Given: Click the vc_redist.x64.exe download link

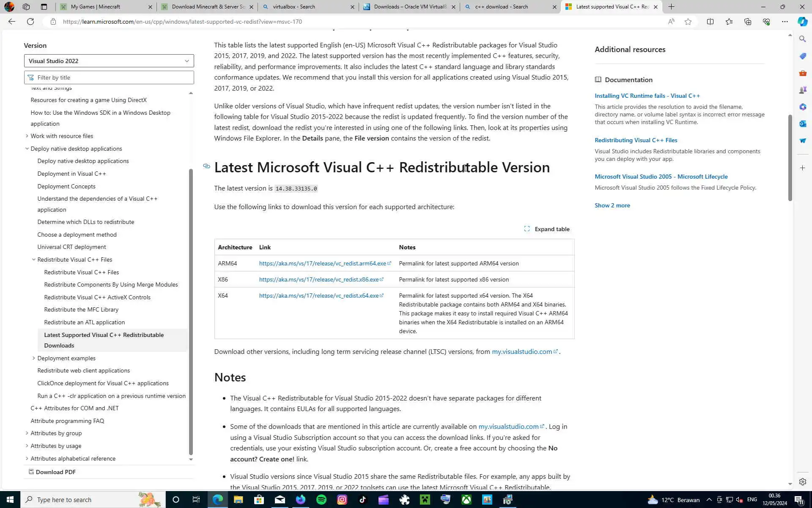Looking at the screenshot, I should point(319,295).
